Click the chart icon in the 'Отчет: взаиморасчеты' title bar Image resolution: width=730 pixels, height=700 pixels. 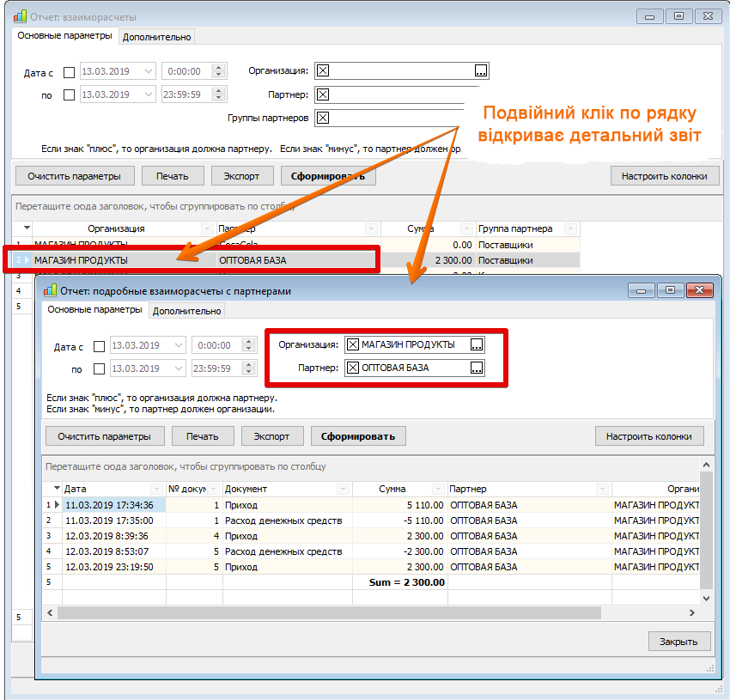pyautogui.click(x=20, y=17)
